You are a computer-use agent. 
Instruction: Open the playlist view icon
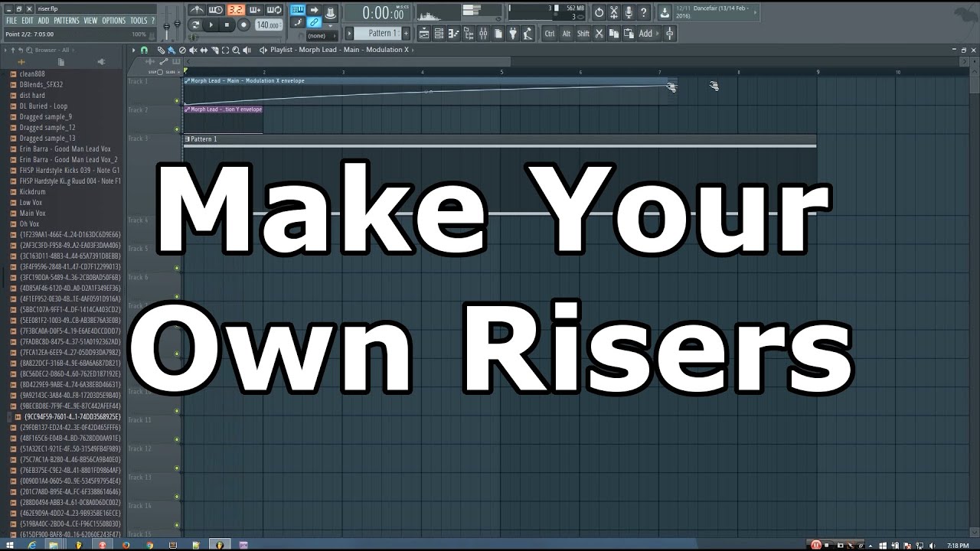tap(423, 33)
